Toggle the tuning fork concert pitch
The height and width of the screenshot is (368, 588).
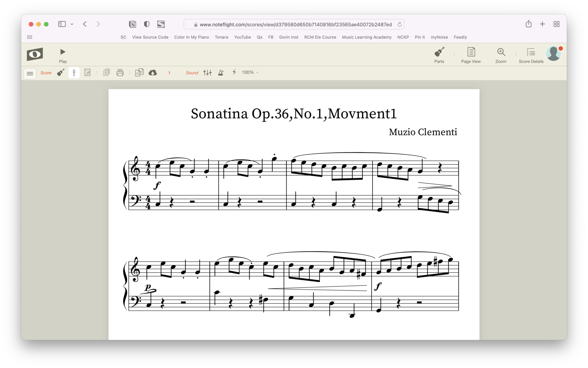pos(74,73)
